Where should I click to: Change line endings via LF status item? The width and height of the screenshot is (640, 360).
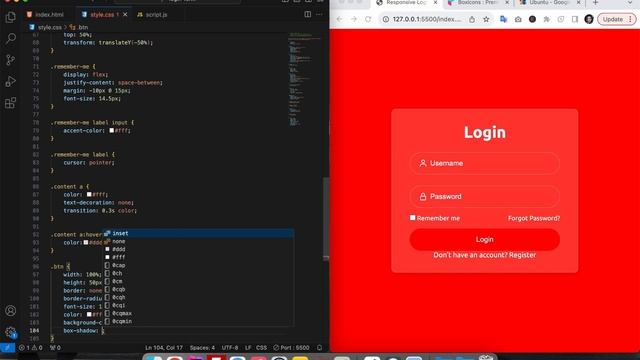click(248, 348)
